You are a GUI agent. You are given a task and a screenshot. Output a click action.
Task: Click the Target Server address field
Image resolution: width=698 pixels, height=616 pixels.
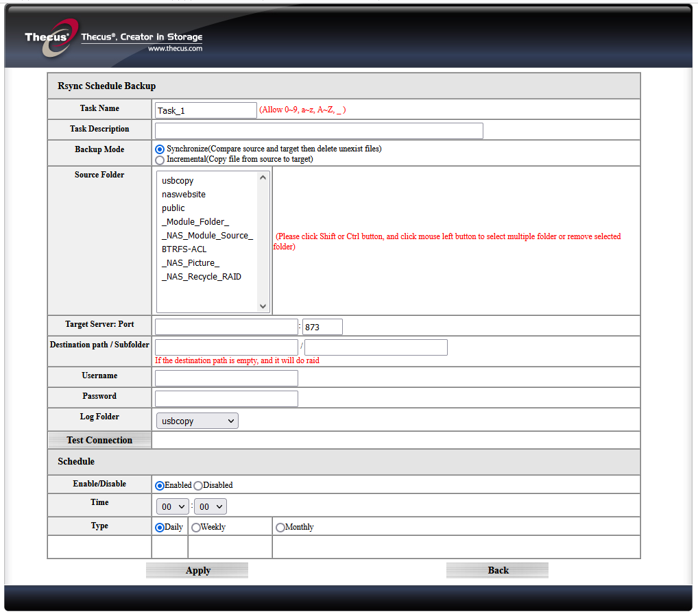click(226, 327)
